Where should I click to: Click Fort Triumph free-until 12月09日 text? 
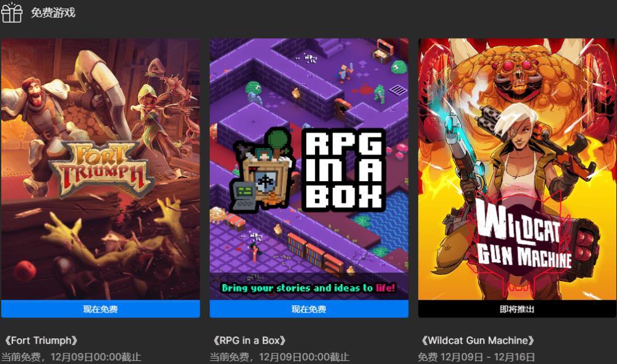71,357
